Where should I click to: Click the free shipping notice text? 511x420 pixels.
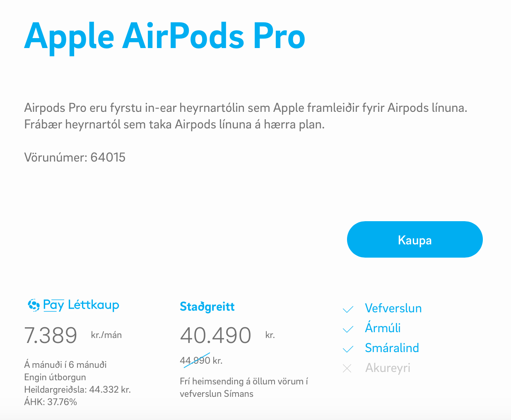[243, 387]
